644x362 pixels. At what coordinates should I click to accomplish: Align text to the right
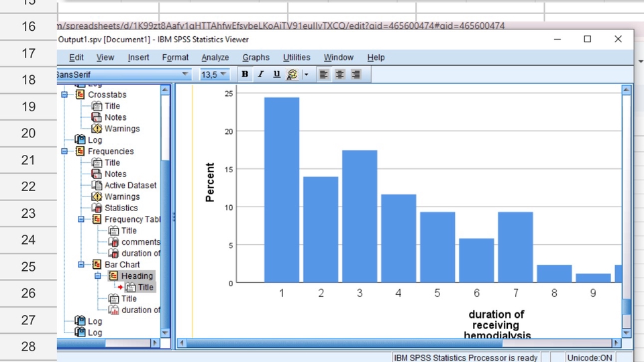pos(356,74)
